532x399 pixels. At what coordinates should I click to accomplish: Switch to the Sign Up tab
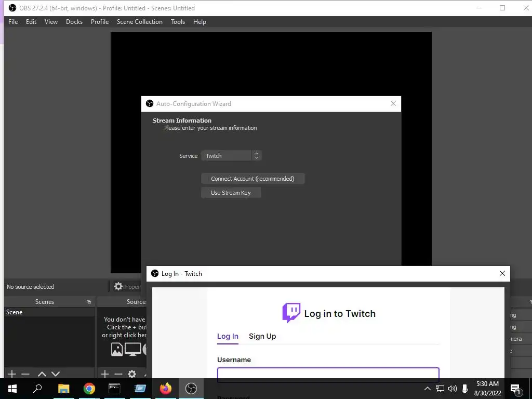tap(262, 336)
